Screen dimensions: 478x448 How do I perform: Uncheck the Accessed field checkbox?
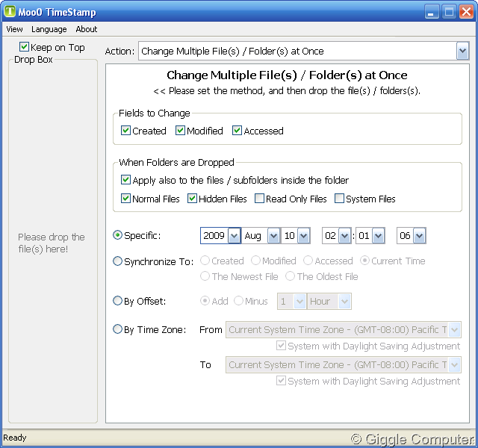click(237, 131)
